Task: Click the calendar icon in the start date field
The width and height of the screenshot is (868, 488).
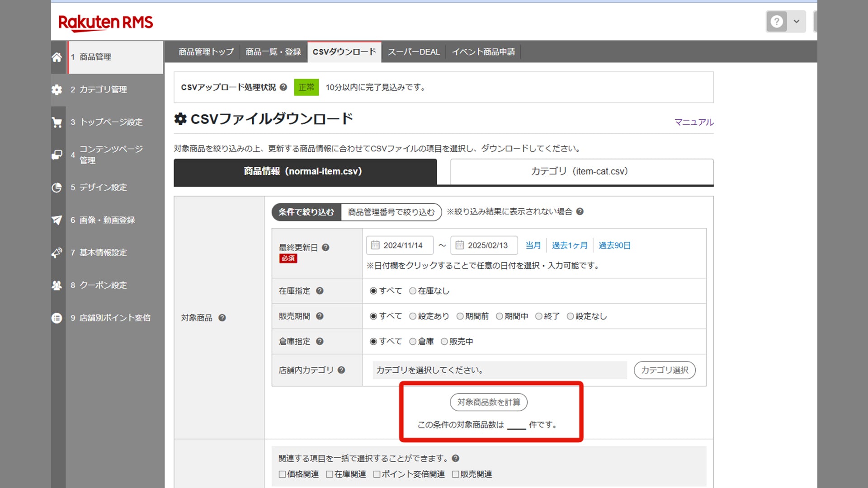Action: point(375,245)
